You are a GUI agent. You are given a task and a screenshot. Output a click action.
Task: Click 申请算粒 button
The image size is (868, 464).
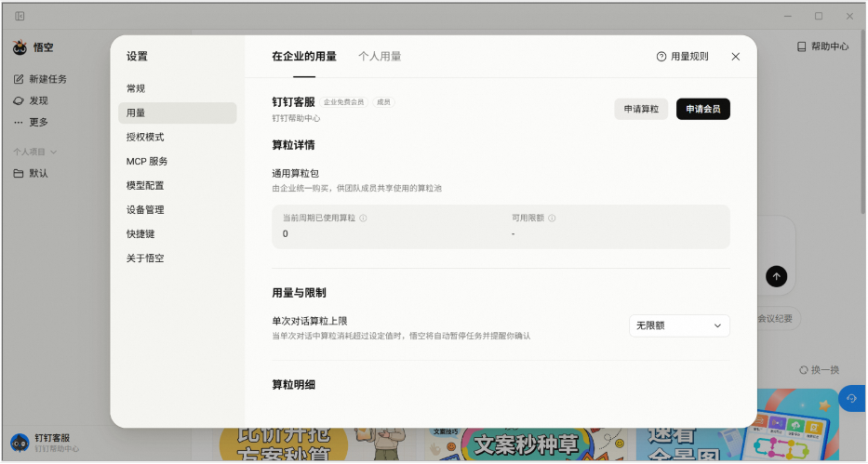point(641,109)
